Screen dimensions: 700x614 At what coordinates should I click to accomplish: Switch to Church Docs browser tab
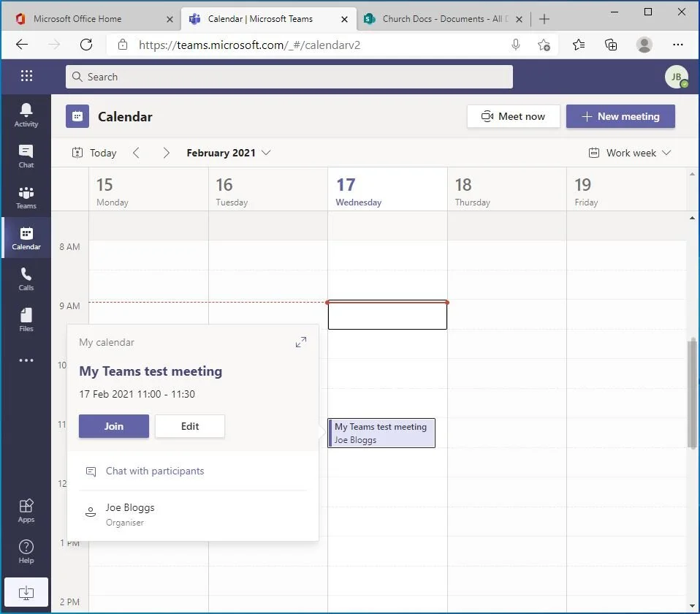442,19
